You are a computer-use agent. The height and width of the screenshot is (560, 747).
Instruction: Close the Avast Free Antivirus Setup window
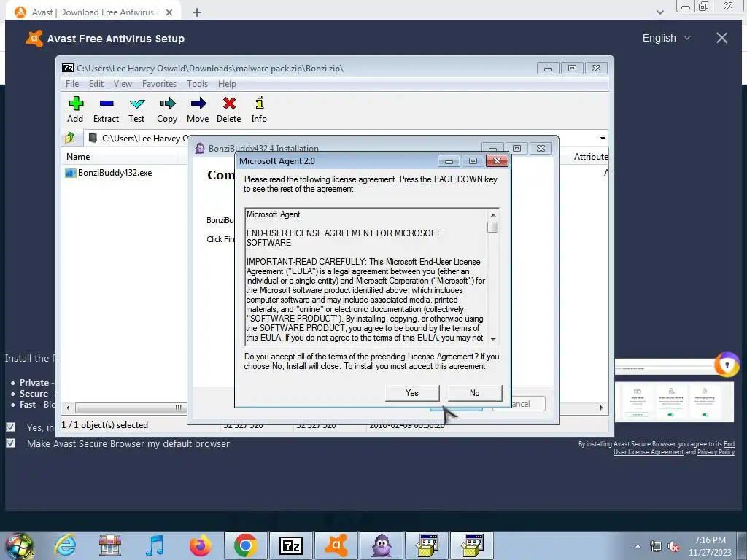721,38
